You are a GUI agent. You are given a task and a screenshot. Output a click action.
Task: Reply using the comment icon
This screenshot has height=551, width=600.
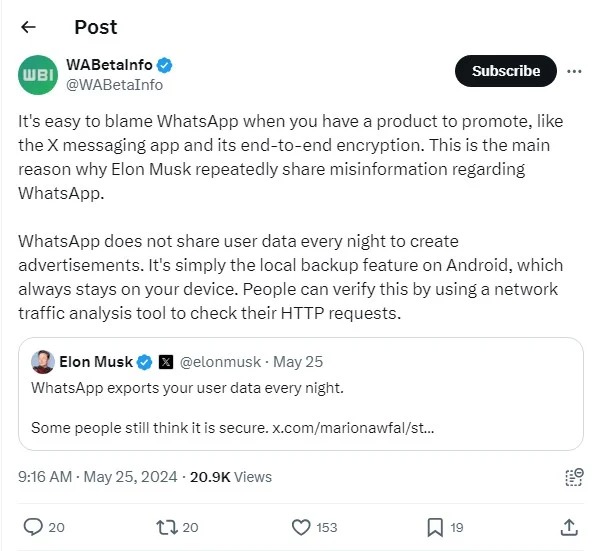pos(33,527)
